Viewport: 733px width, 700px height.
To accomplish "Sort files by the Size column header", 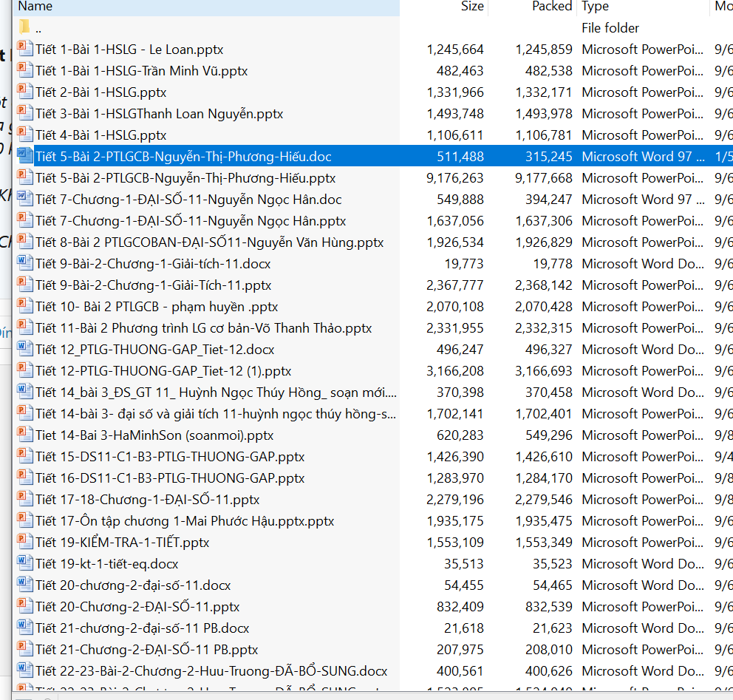I will [x=472, y=7].
